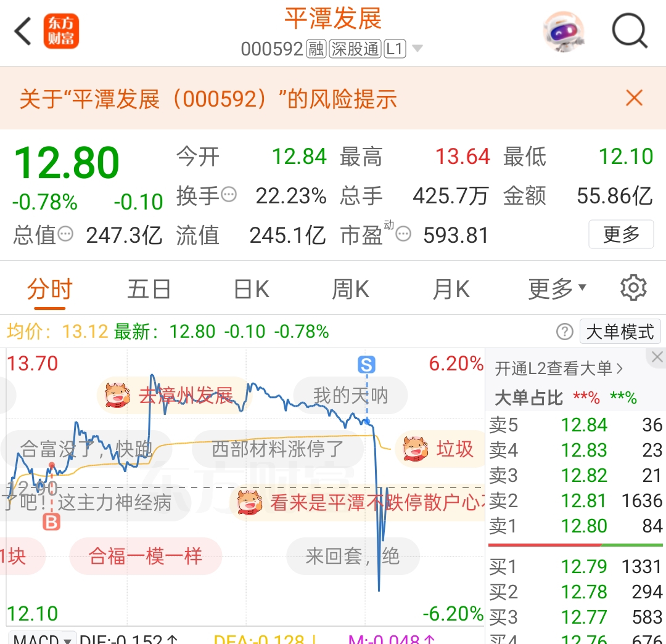This screenshot has height=644, width=666.
Task: Click the 更多 quote details button
Action: click(x=621, y=234)
